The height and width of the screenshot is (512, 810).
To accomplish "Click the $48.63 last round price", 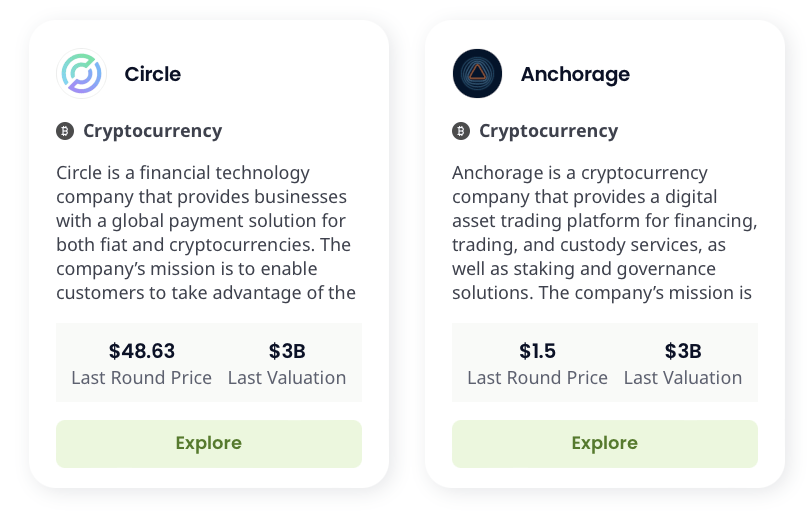I will [x=142, y=351].
